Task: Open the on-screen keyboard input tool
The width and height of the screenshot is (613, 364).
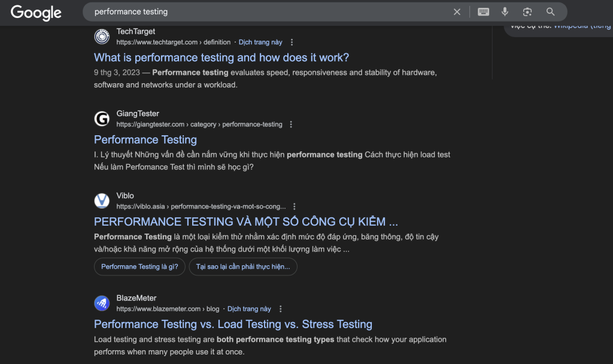Action: pyautogui.click(x=483, y=12)
